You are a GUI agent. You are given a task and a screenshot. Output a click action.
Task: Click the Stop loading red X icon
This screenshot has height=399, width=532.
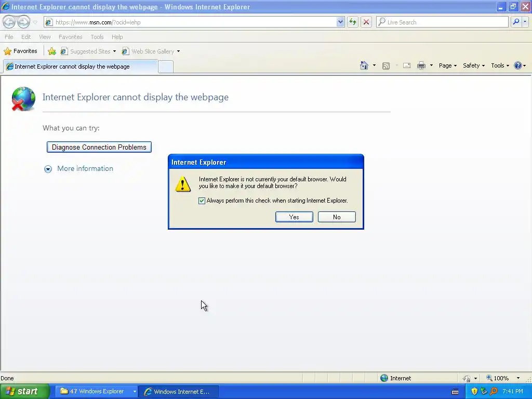pos(366,22)
